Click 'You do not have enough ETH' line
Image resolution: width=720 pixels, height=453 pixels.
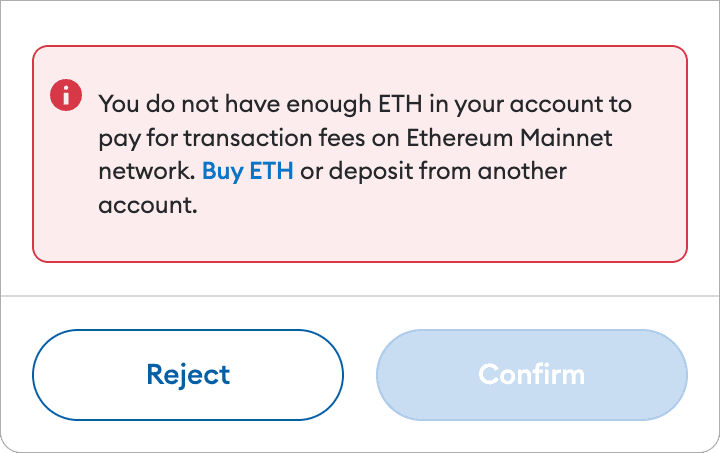pyautogui.click(x=260, y=104)
